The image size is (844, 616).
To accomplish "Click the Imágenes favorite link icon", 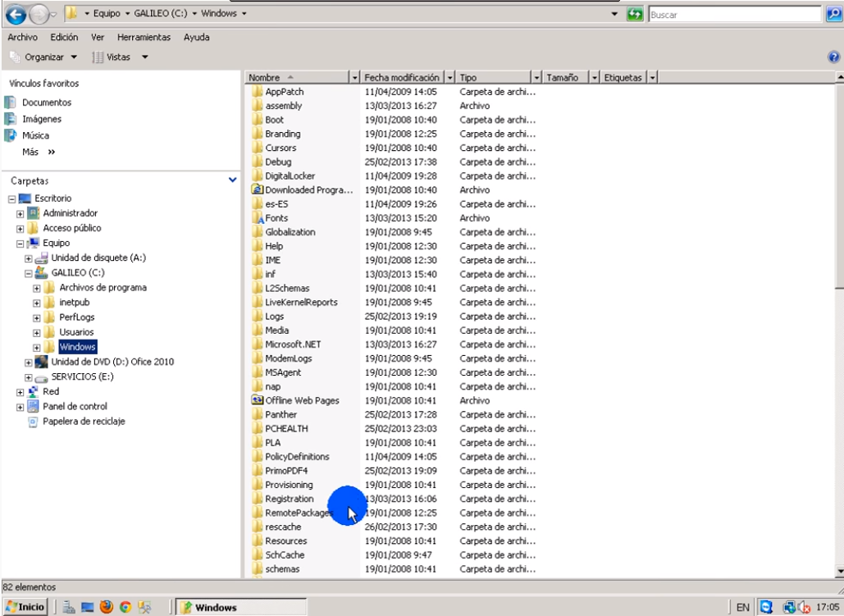I will click(x=10, y=118).
